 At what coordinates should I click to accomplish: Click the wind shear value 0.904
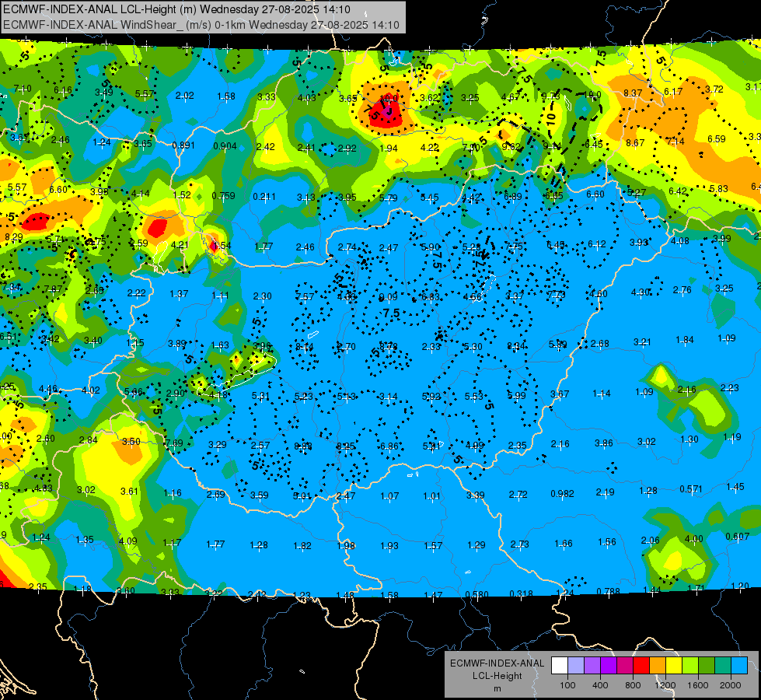225,145
